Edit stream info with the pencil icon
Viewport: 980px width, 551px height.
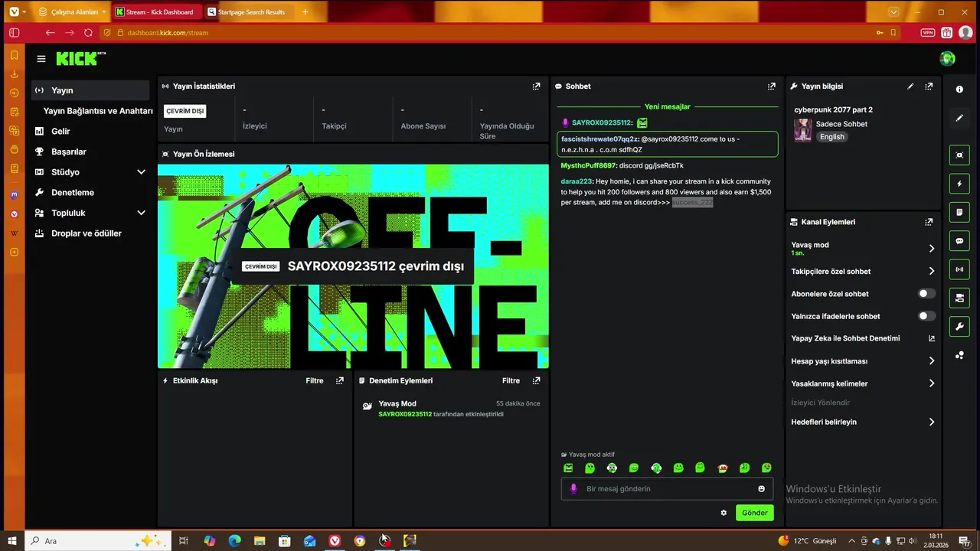tap(910, 86)
